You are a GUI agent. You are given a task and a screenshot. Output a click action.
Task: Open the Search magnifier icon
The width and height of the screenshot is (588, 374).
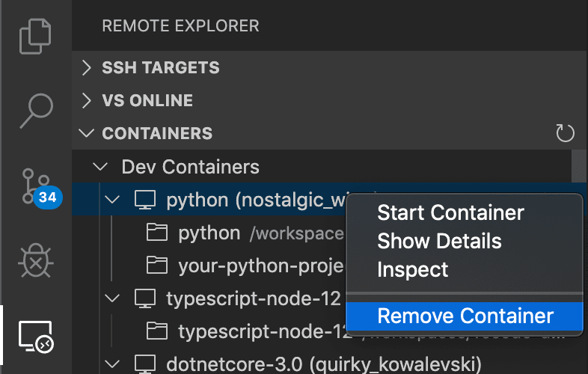click(36, 111)
